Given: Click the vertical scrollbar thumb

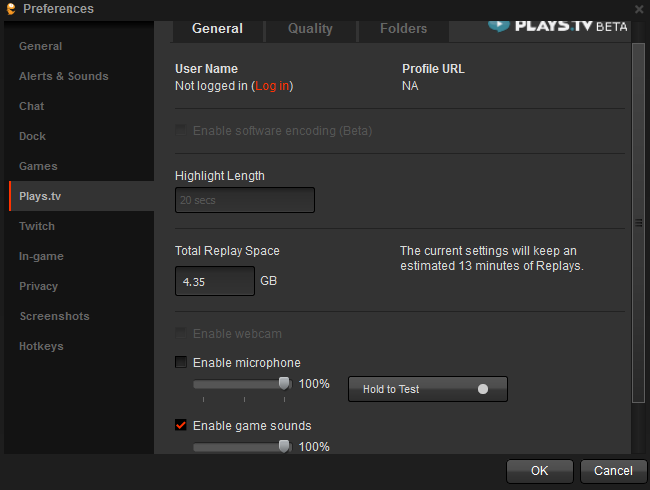Looking at the screenshot, I should (x=638, y=223).
